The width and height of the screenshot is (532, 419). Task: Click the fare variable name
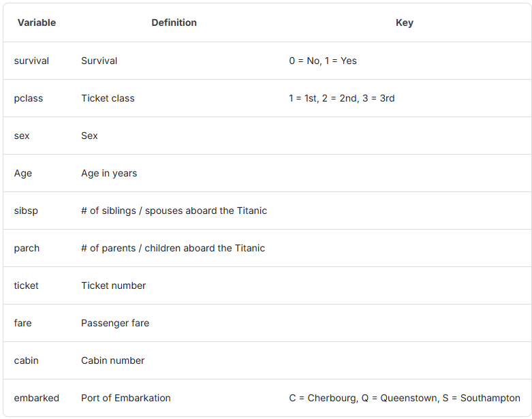[22, 323]
